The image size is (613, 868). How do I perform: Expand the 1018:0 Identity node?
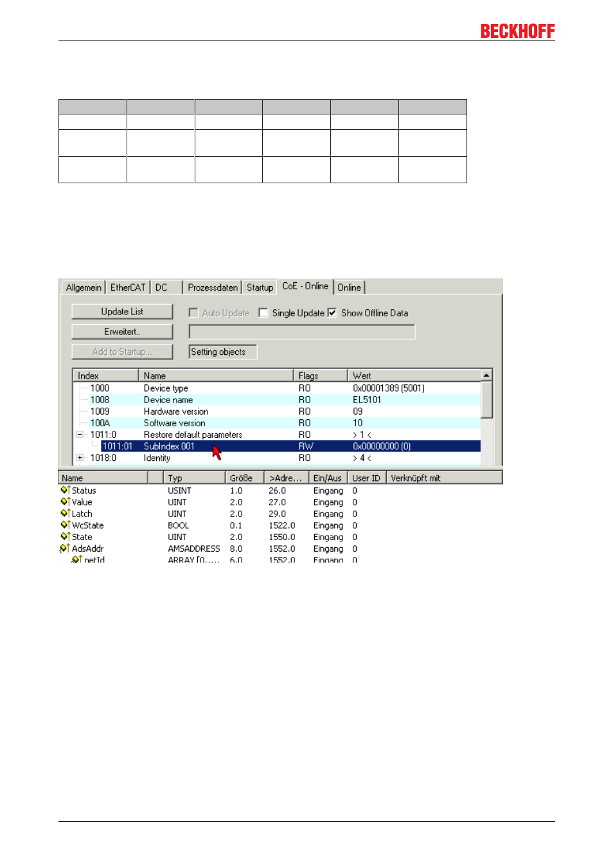pos(80,458)
